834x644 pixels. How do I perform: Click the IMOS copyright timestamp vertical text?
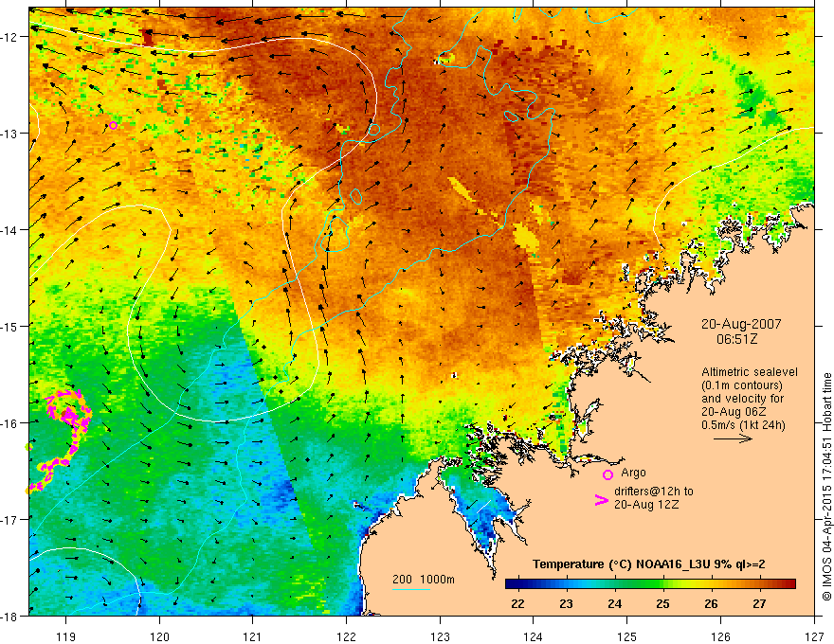coord(826,487)
